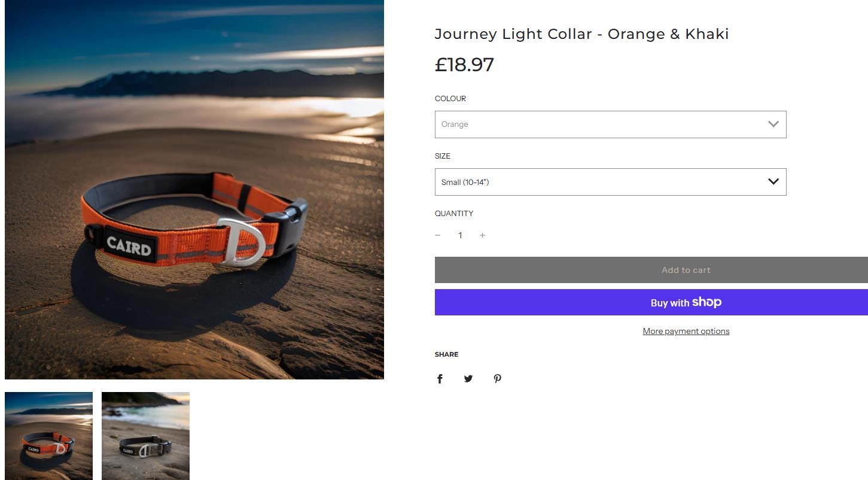Decrease quantity with minus button
Image resolution: width=868 pixels, height=480 pixels.
click(438, 235)
